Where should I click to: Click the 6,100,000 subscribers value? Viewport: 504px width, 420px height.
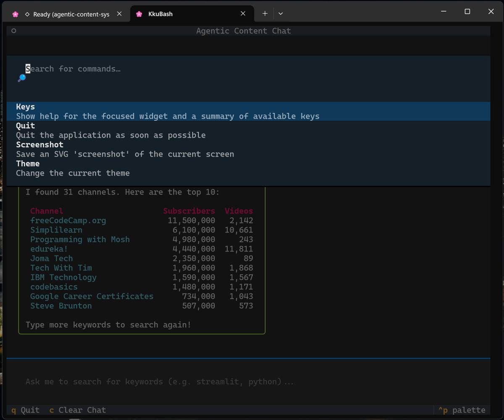[x=194, y=230]
